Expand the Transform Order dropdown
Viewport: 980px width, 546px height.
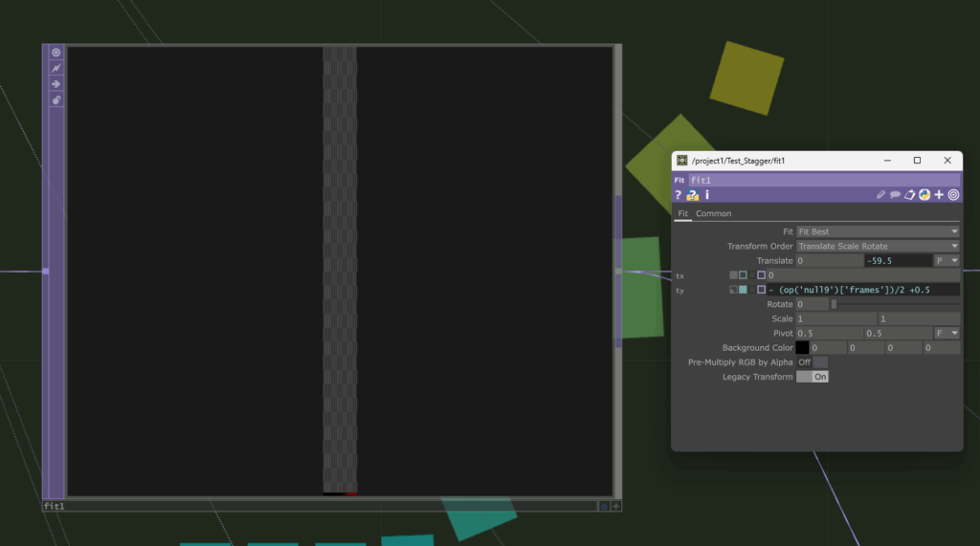click(878, 246)
